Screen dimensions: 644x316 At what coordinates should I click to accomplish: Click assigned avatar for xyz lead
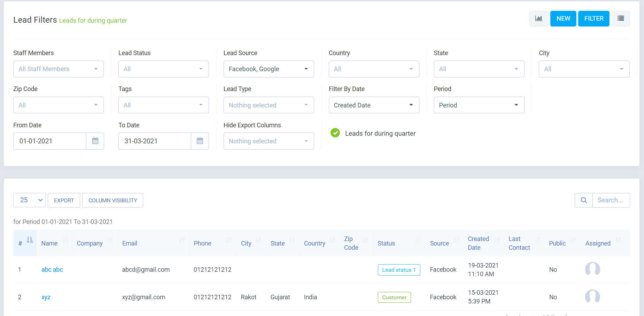click(592, 297)
